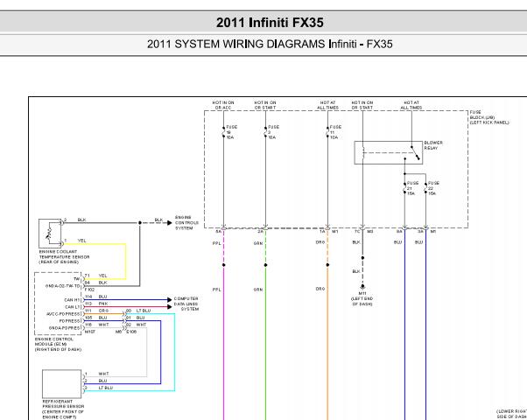Click the '111 ORG' wire label
The image size is (527, 420).
point(97,311)
